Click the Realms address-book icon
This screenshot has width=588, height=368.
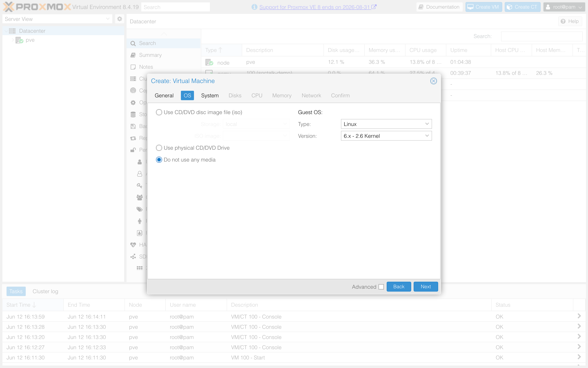coord(139,233)
